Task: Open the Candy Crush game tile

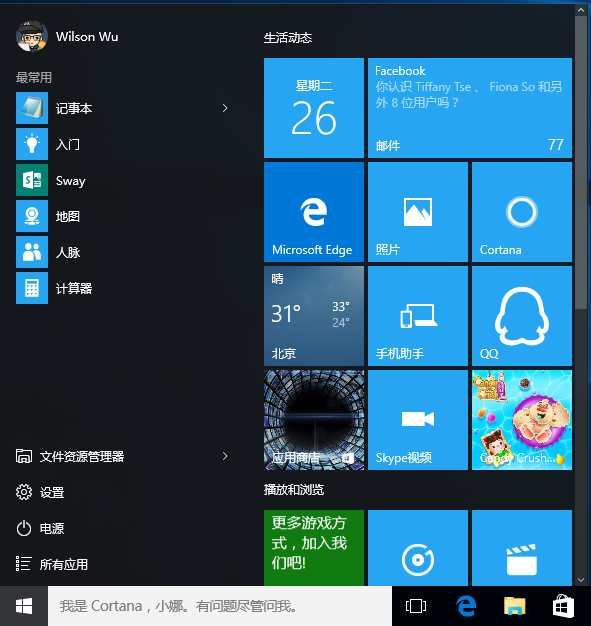Action: click(522, 420)
